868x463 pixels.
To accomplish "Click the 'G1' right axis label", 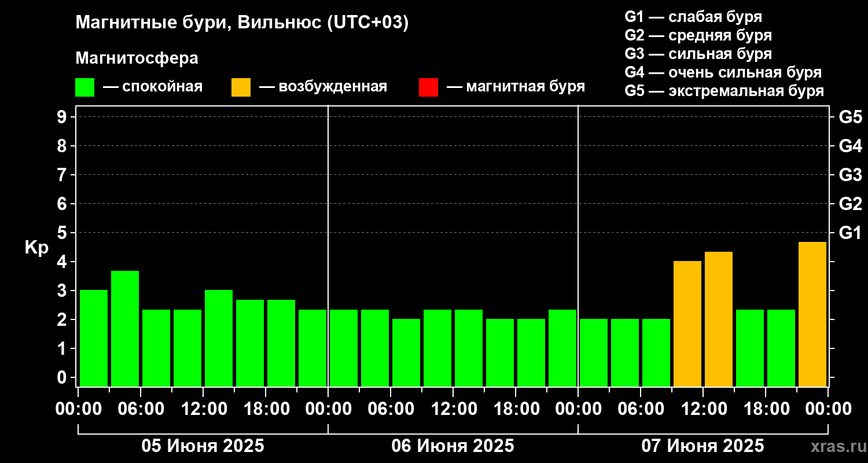I will point(850,233).
